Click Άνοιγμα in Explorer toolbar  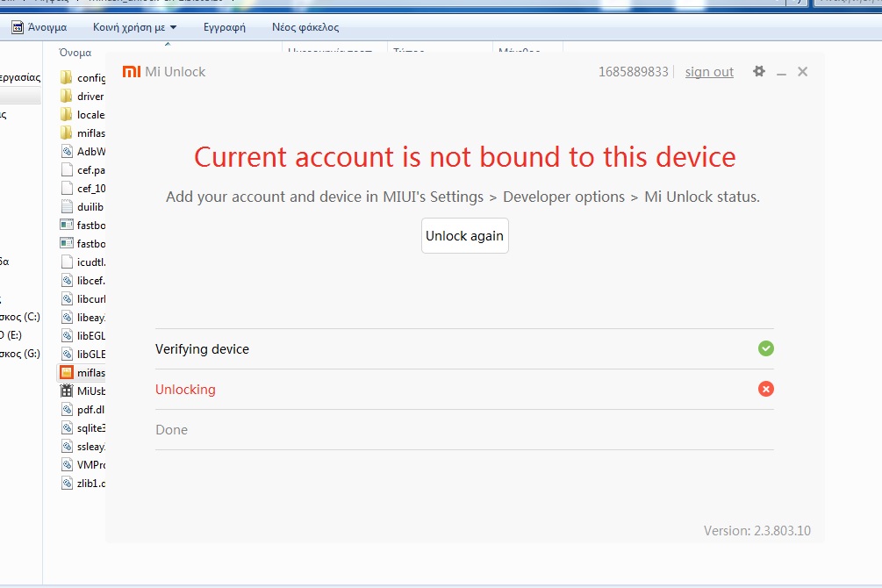(39, 27)
